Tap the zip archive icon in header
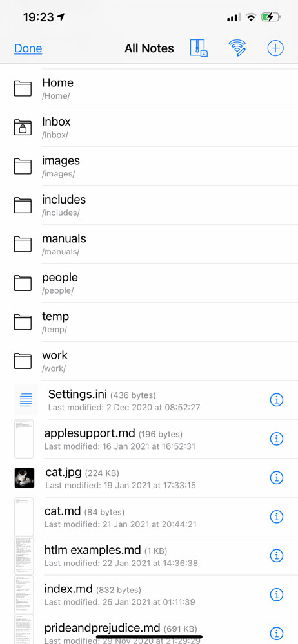 tap(199, 48)
